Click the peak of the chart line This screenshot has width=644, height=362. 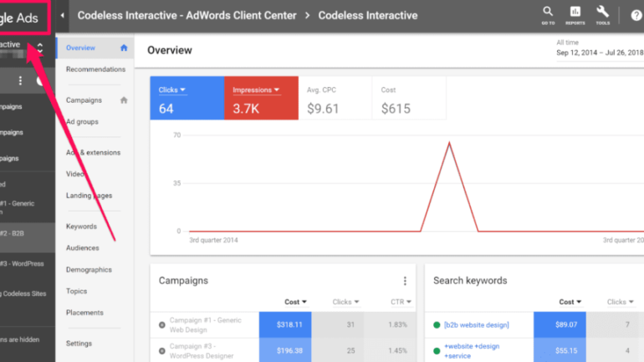tap(449, 142)
